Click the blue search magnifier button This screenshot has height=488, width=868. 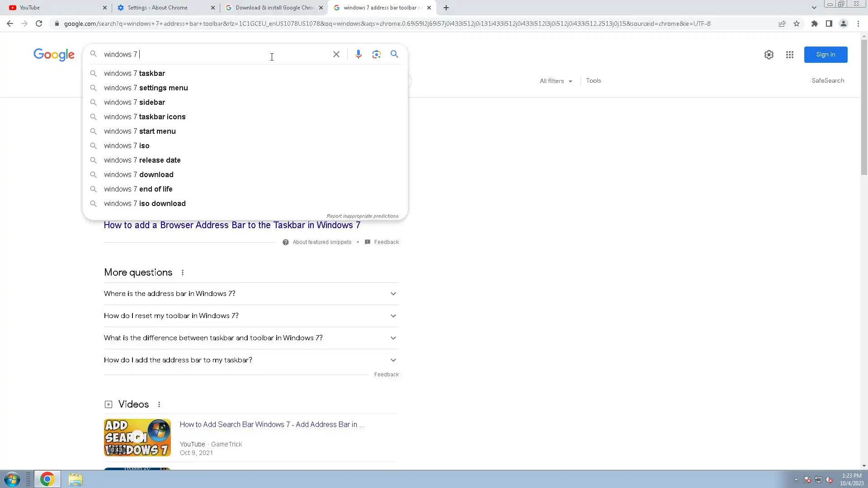pyautogui.click(x=394, y=54)
